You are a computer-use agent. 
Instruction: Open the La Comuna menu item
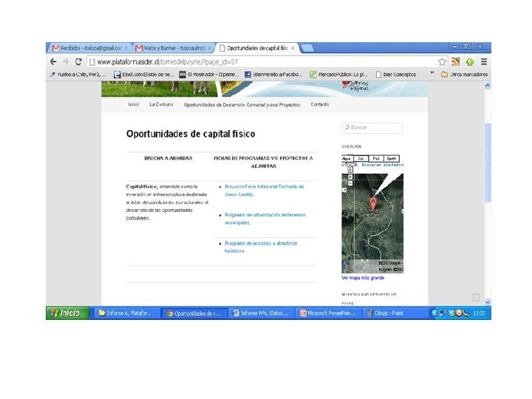(x=162, y=104)
